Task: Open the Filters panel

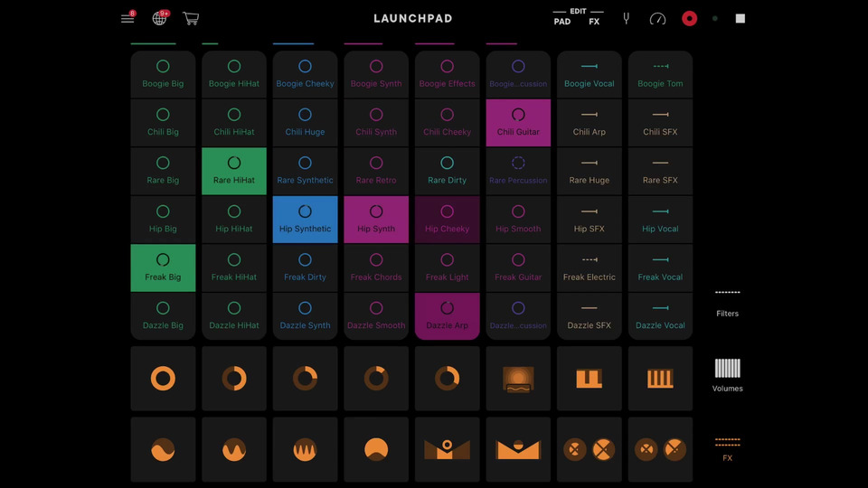Action: [x=727, y=304]
